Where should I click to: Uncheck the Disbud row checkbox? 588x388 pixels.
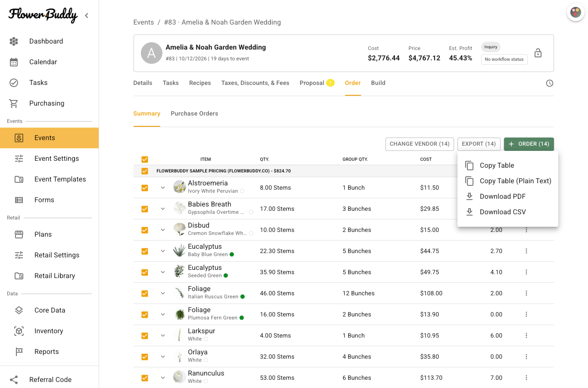coord(145,230)
